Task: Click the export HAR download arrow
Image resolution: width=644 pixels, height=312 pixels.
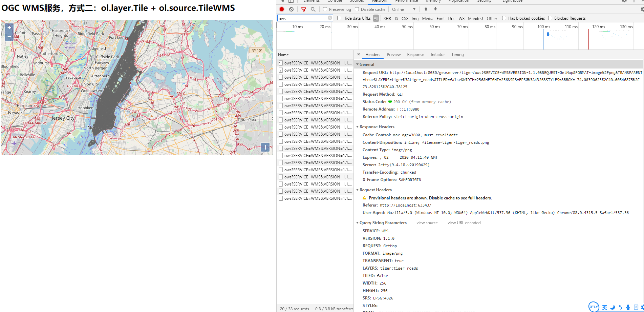Action: coord(435,9)
